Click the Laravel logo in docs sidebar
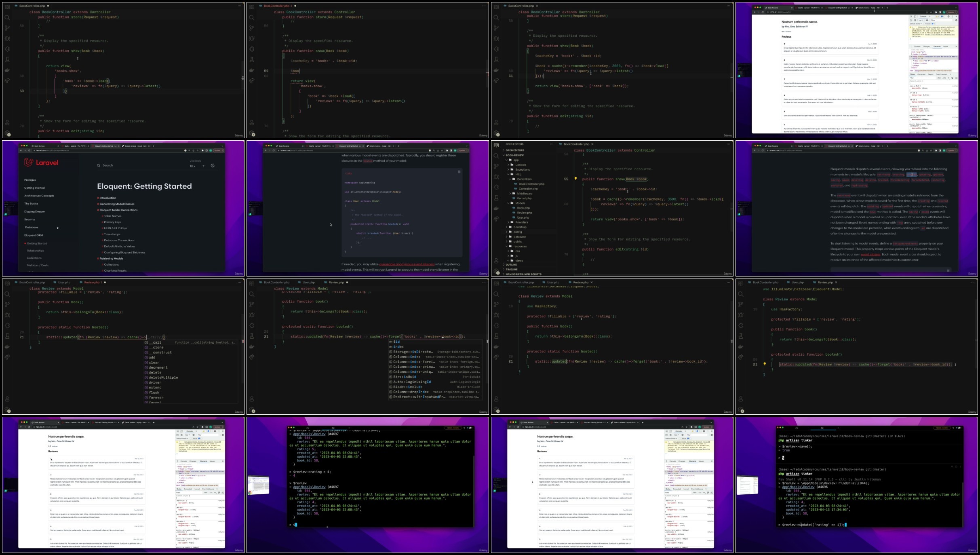 pyautogui.click(x=41, y=162)
